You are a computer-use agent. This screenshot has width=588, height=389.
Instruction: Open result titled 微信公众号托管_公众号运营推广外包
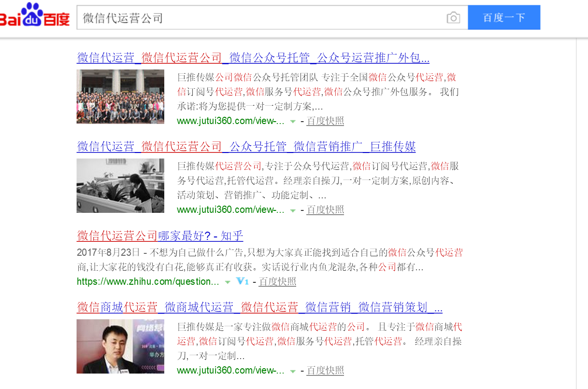point(253,58)
